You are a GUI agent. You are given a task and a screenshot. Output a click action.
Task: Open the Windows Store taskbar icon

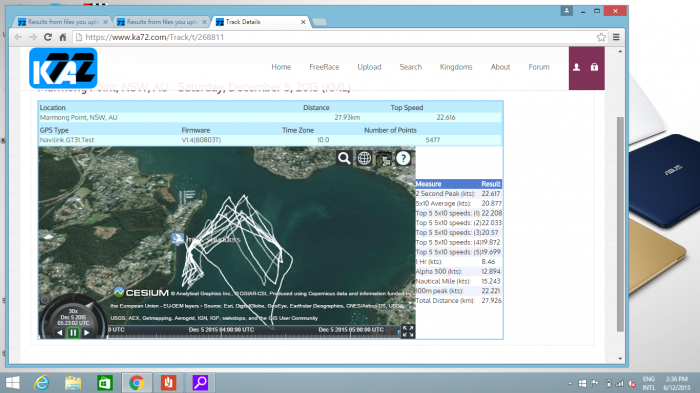(x=105, y=383)
